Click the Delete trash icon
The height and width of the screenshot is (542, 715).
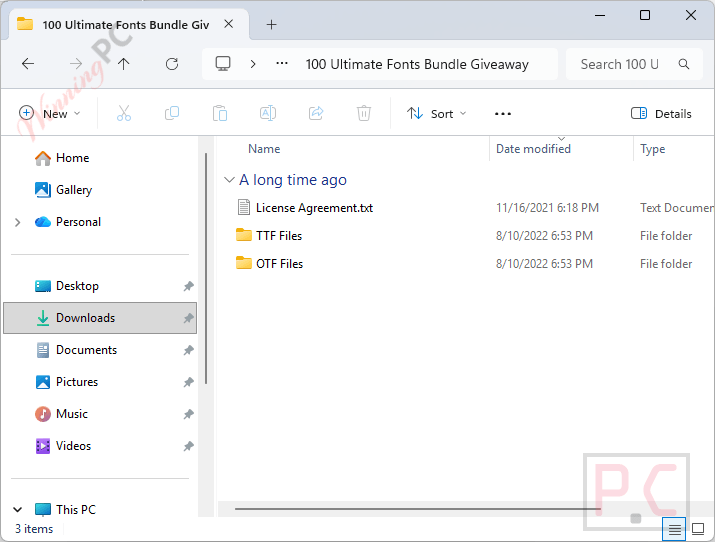pos(363,113)
